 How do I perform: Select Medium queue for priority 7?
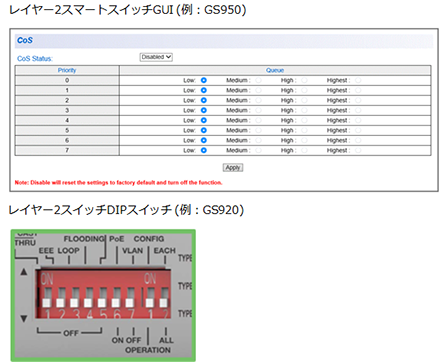[258, 150]
